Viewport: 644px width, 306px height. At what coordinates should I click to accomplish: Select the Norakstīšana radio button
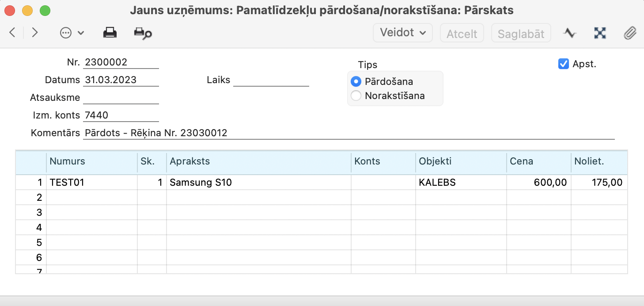click(x=356, y=96)
